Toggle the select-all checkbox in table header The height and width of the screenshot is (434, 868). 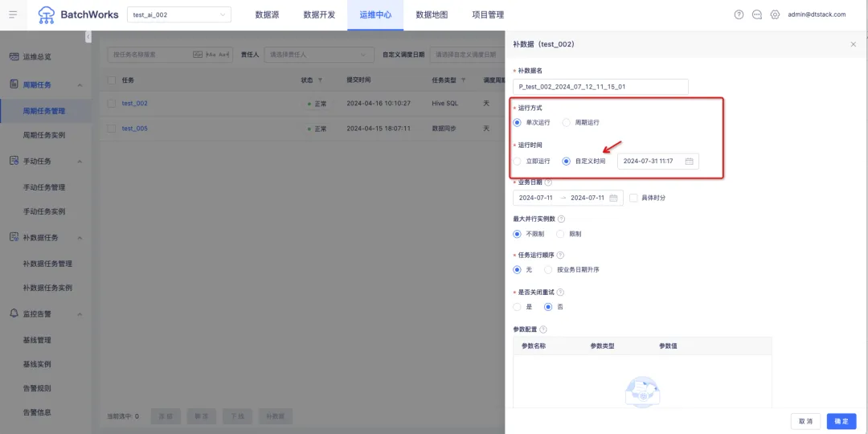point(111,80)
